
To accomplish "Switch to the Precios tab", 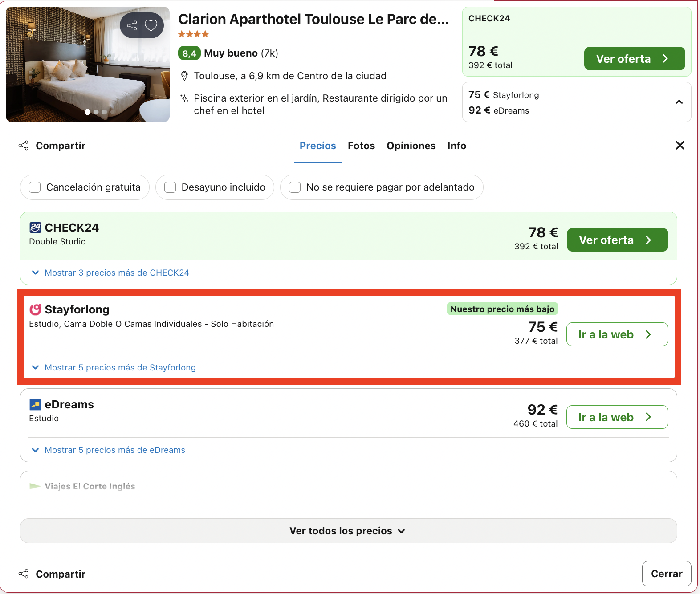I will (x=318, y=146).
